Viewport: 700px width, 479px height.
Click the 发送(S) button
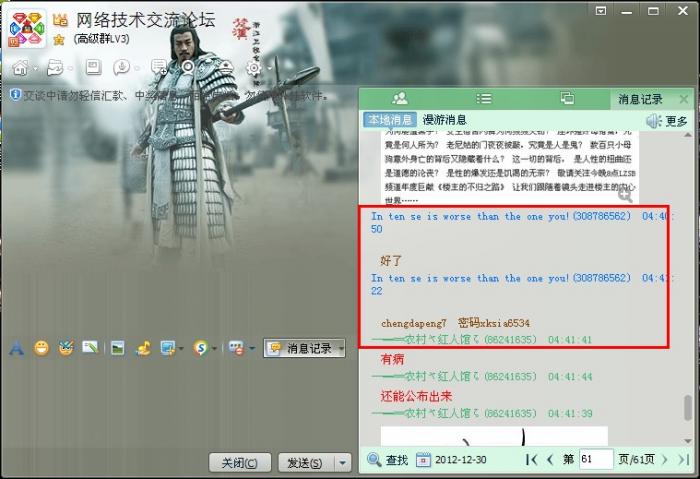pos(307,463)
